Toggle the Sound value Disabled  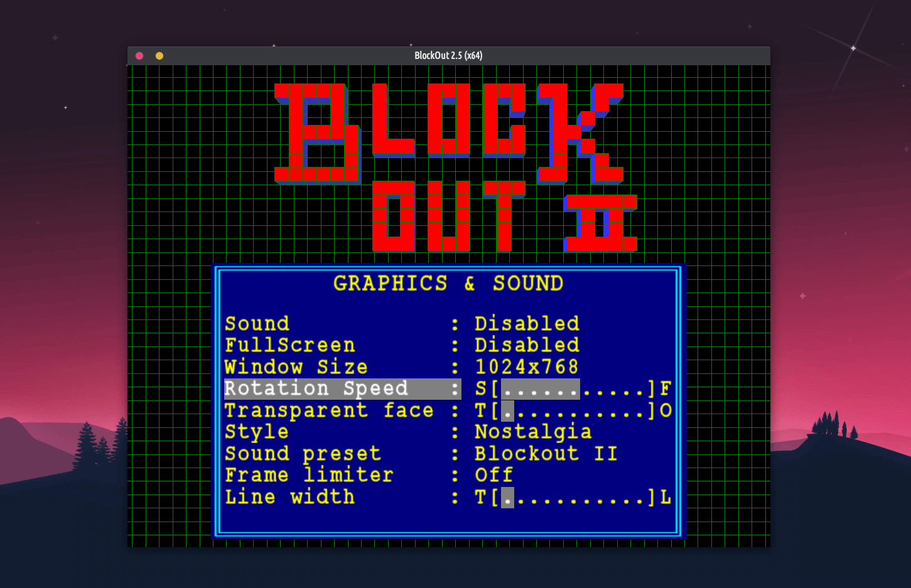point(527,324)
